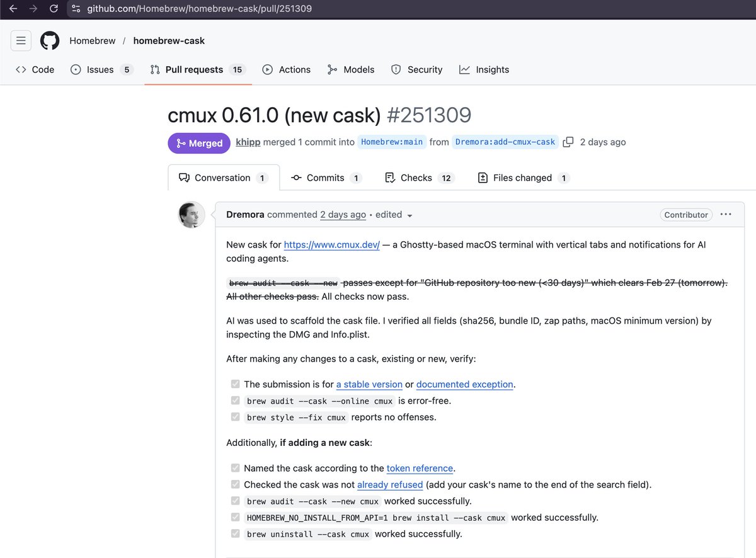
Task: Click 'All checks now pass.' text
Action: click(x=365, y=297)
